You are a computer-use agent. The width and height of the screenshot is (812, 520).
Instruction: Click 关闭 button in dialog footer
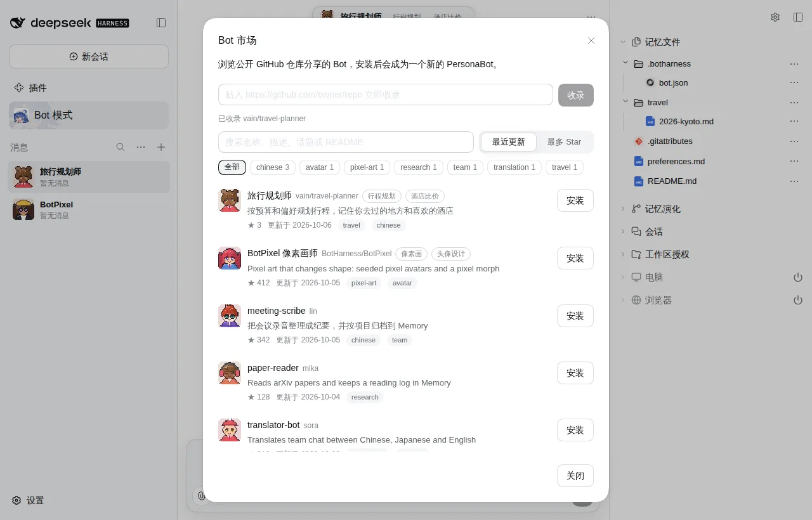pos(575,476)
